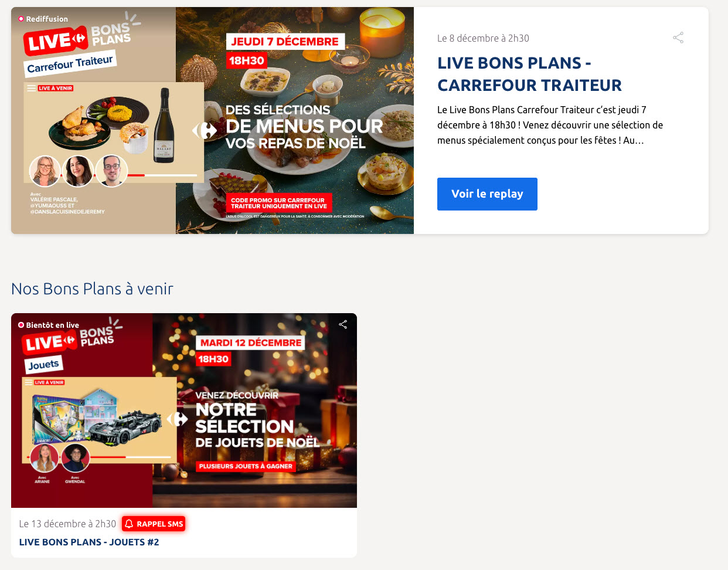
Task: Enable the RAPPEL SMS reminder
Action: point(154,524)
